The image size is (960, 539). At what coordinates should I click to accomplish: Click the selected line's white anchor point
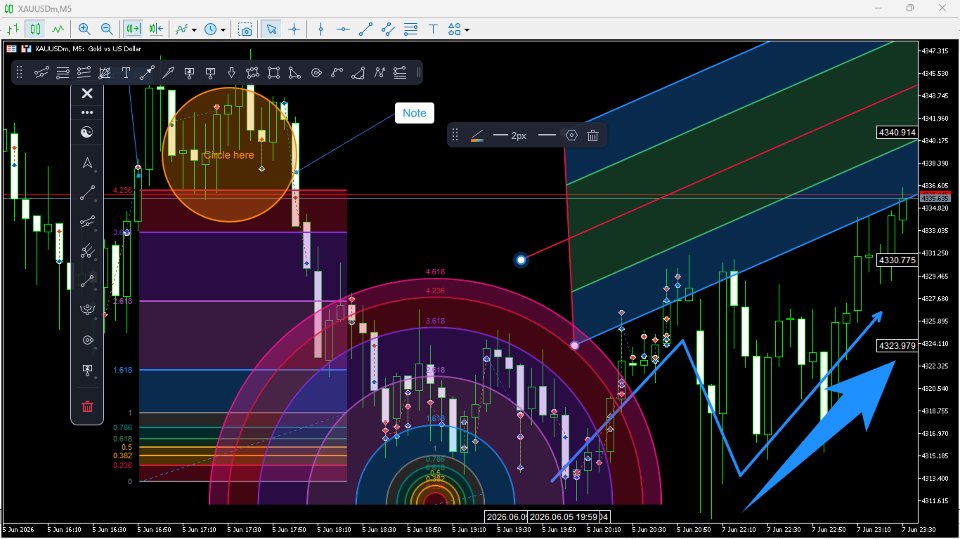point(521,260)
